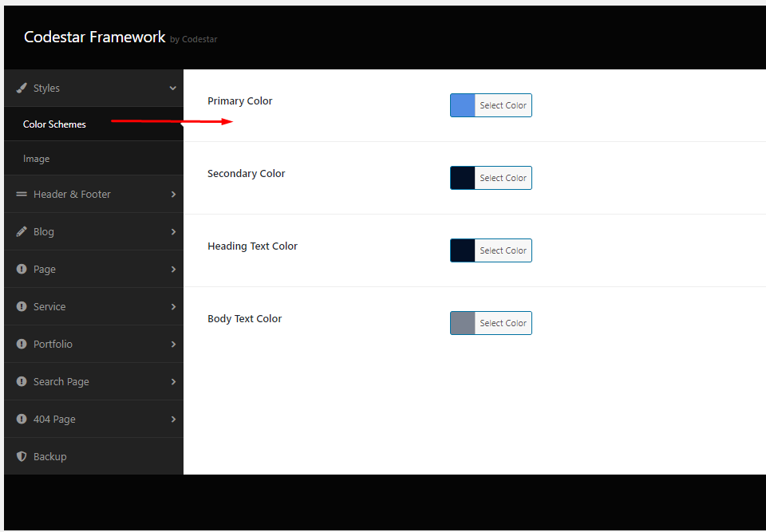Click the exclamation icon beside Portfolio
This screenshot has width=766, height=532.
[22, 345]
